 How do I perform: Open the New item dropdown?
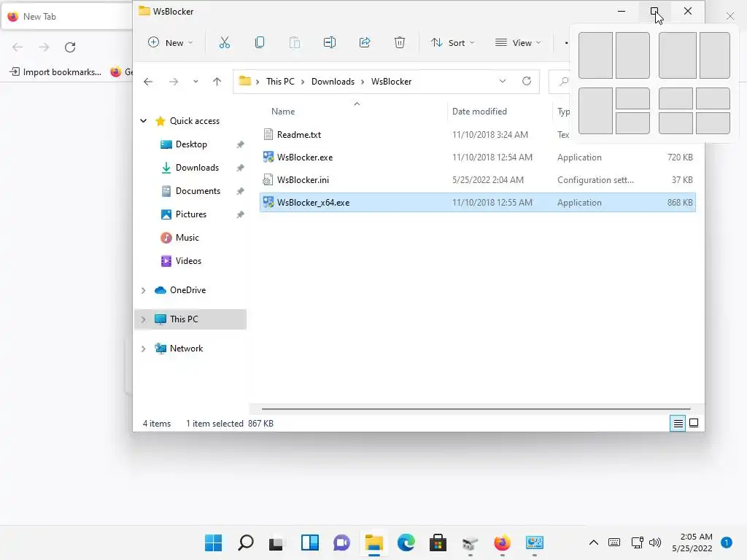pos(171,42)
